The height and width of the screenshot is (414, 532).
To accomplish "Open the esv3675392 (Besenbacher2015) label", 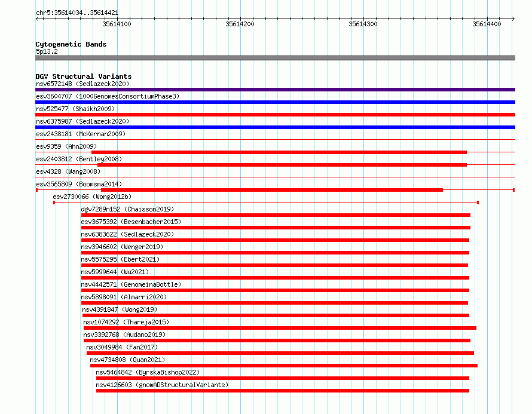I will click(131, 222).
